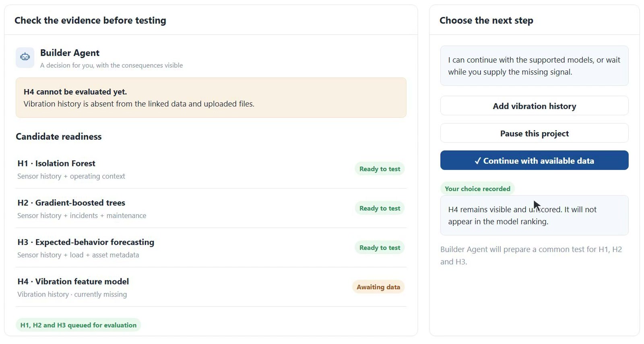Viewport: 644px width, 344px height.
Task: Click Sensor history + load + asset metadata
Action: [78, 255]
